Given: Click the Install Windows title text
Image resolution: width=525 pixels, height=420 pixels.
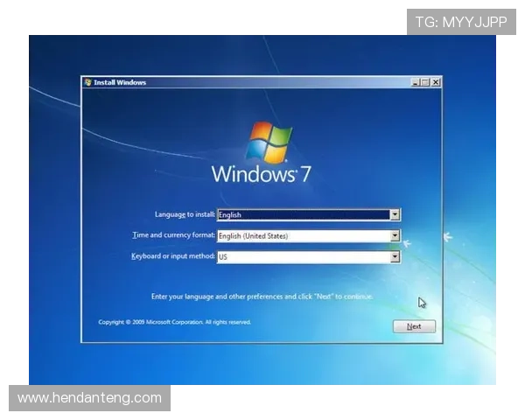Looking at the screenshot, I should coord(120,82).
